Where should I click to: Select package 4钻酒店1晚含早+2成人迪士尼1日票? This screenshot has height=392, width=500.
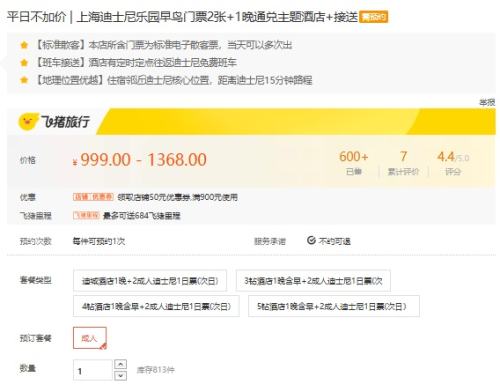tap(156, 306)
